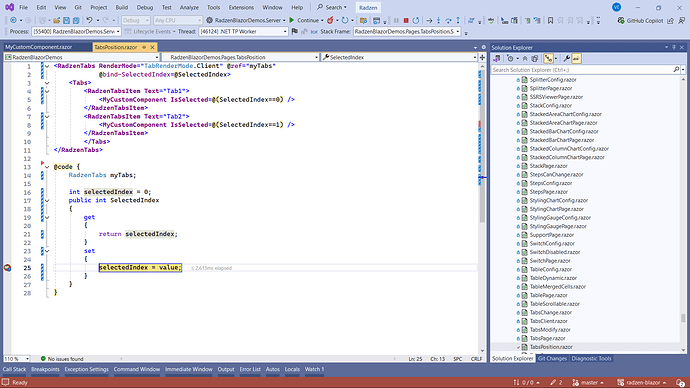This screenshot has height=388, width=690.
Task: Open the Thread dropdown showing .NET TP Worker
Action: [243, 31]
